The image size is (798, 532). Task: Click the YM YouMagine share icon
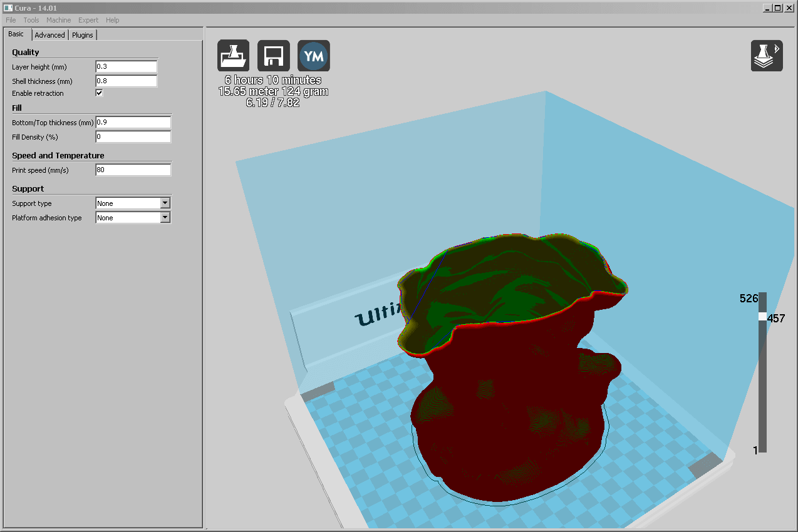click(x=314, y=56)
